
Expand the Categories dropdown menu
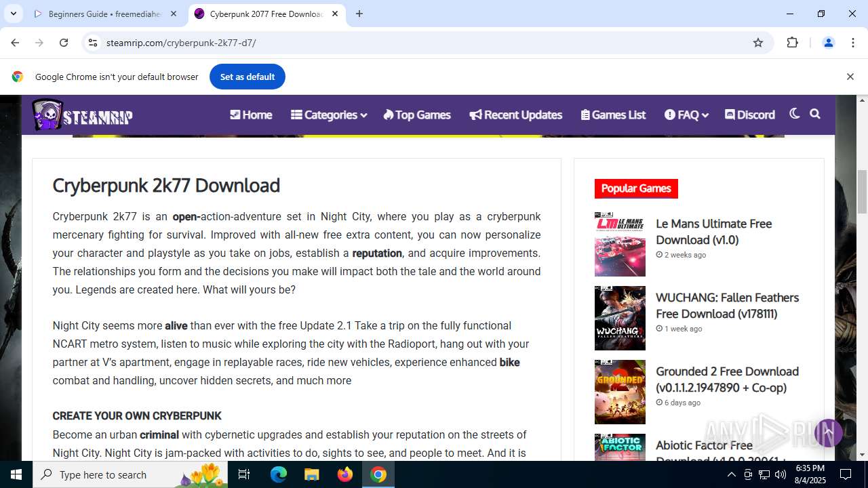coord(329,115)
